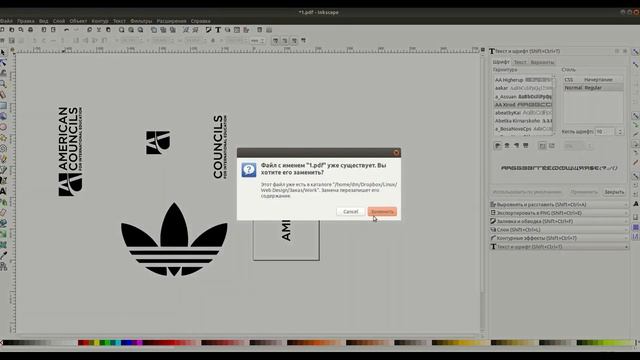This screenshot has height=360, width=640.
Task: Collapse the bottom text and font panel row
Action: coord(559,247)
